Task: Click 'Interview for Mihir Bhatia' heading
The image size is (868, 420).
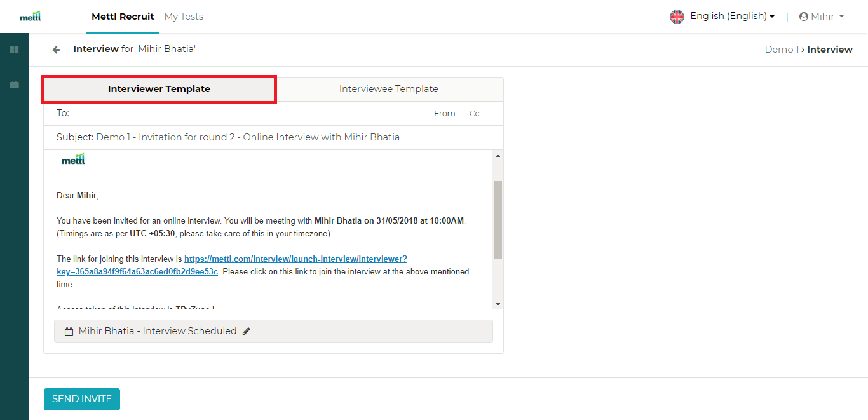Action: (134, 49)
